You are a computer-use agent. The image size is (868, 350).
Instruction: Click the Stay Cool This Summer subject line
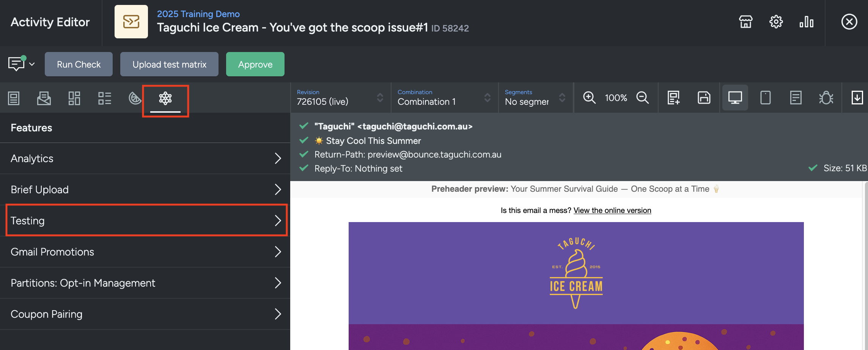pyautogui.click(x=368, y=141)
